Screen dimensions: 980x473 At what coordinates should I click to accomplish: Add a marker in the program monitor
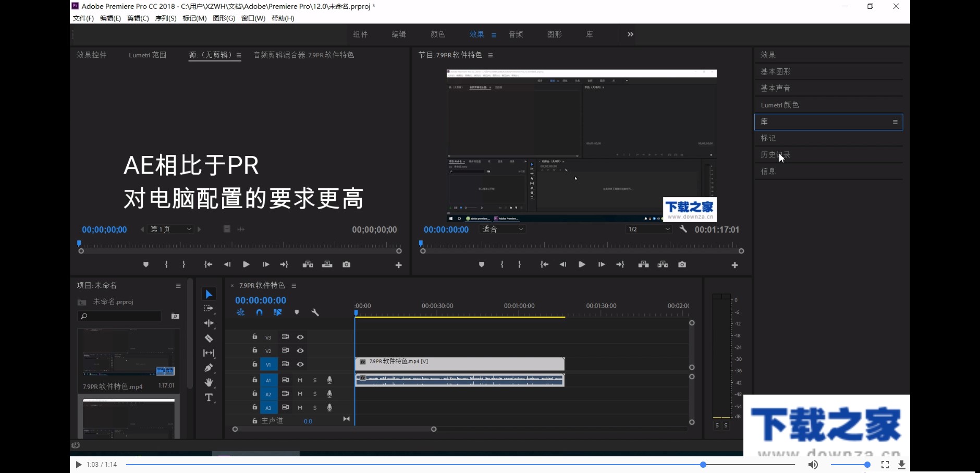(482, 264)
